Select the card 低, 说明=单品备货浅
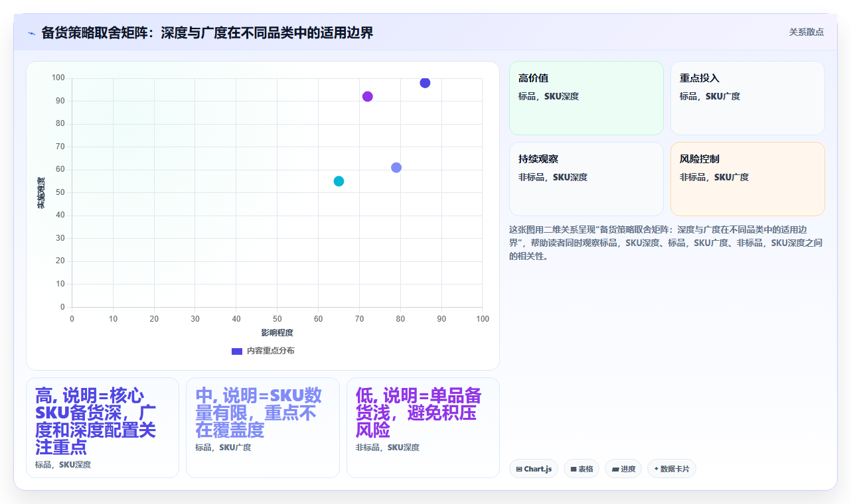Image resolution: width=851 pixels, height=504 pixels. point(423,428)
